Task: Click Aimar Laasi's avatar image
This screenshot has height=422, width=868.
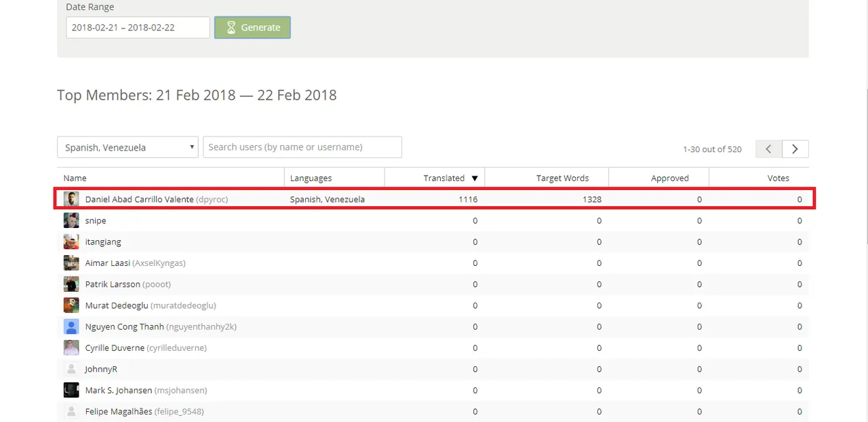Action: tap(71, 263)
